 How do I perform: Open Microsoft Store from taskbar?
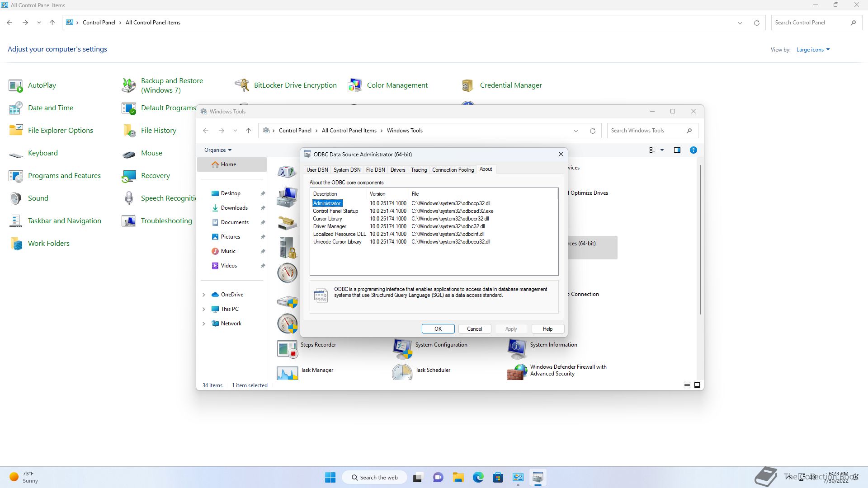(x=498, y=477)
